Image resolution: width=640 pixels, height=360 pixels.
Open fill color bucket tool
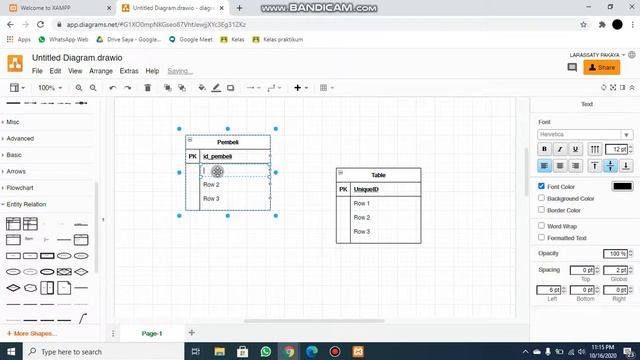pyautogui.click(x=202, y=88)
